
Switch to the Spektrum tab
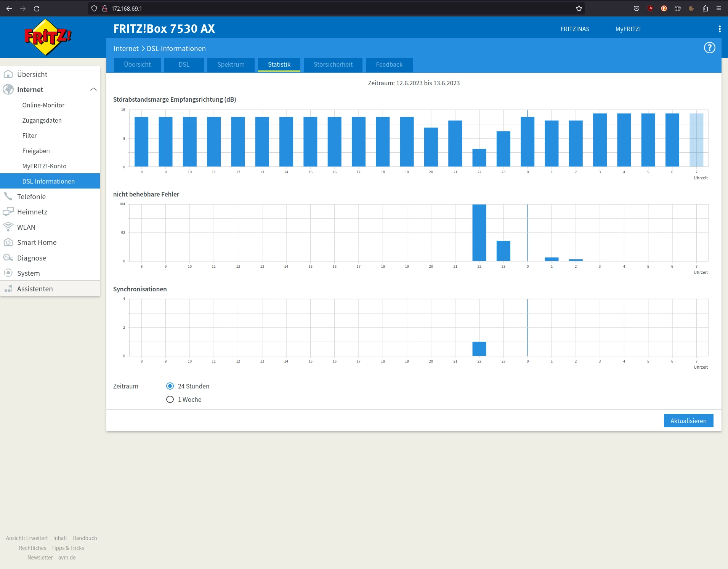coord(231,64)
